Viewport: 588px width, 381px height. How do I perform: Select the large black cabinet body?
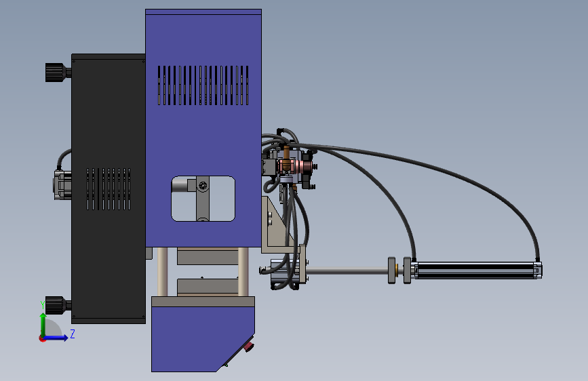(109, 188)
